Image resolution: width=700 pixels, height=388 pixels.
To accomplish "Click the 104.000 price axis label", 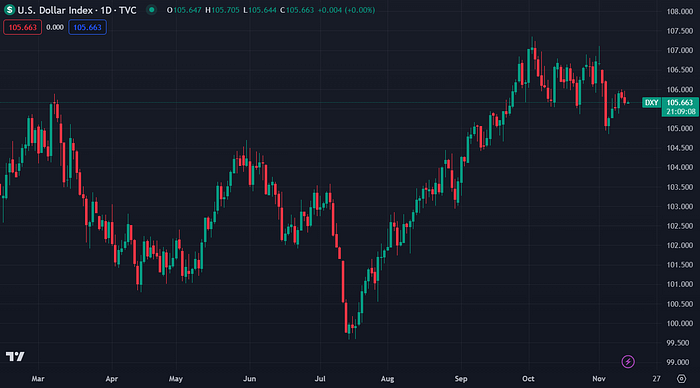I will pos(679,167).
